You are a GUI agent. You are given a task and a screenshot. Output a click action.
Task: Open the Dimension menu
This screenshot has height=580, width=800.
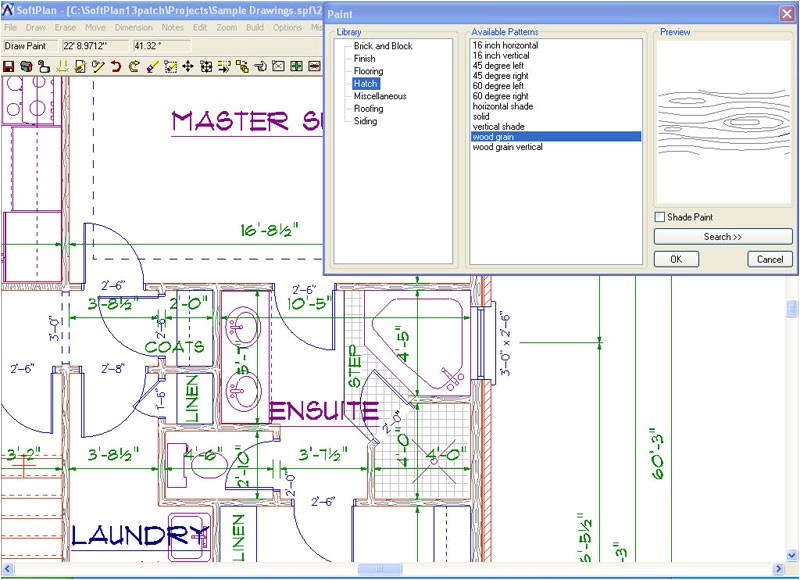point(133,27)
